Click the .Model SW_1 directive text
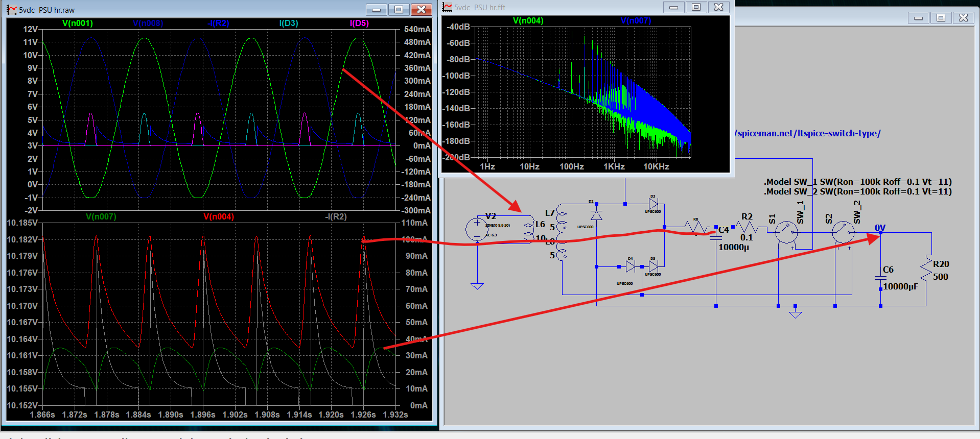 858,182
